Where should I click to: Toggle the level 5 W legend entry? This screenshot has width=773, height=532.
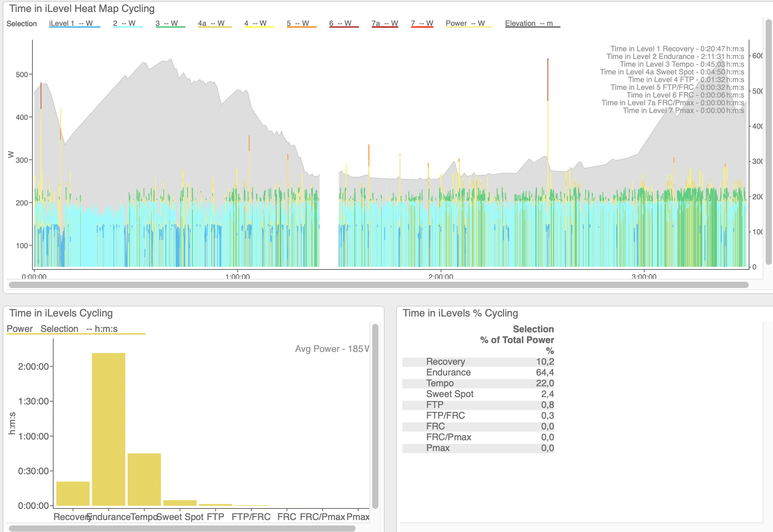pyautogui.click(x=301, y=24)
